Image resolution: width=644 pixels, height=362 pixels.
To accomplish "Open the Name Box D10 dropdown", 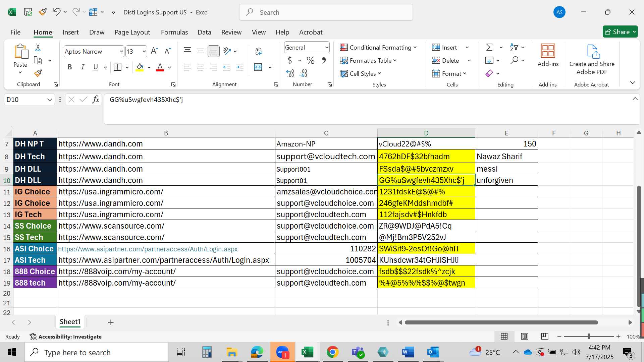I will 50,100.
